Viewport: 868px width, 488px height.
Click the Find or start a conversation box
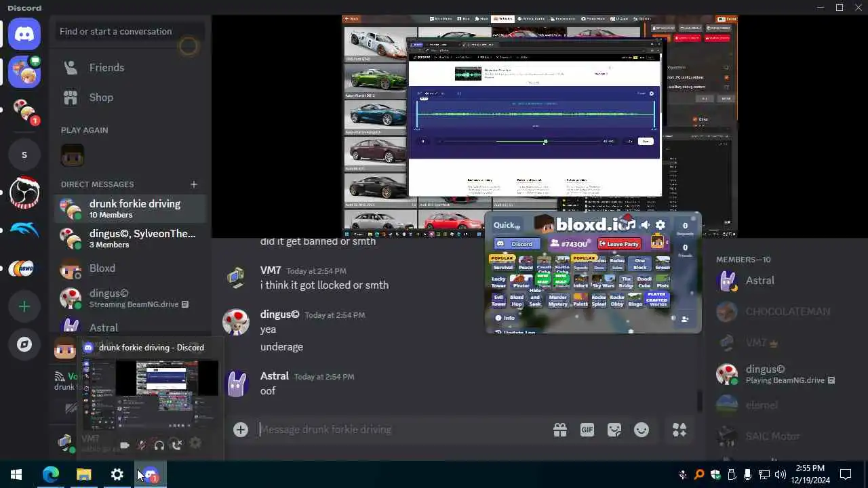[x=130, y=31]
